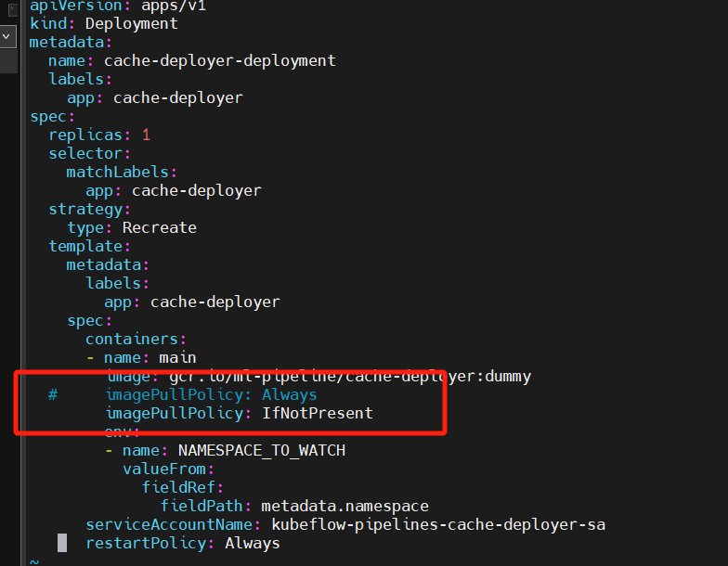Open the chevron dropdown in left sidebar
Image resolution: width=728 pixels, height=566 pixels.
coord(6,37)
